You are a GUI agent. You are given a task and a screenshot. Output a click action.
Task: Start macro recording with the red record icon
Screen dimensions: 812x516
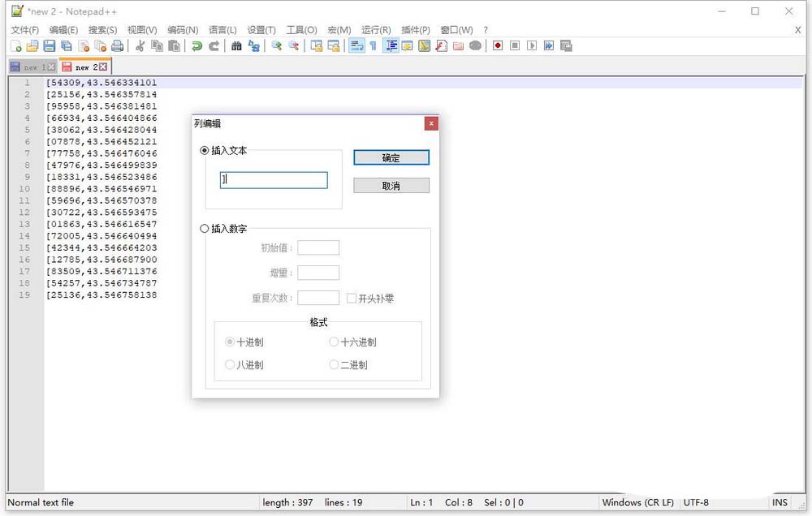498,46
